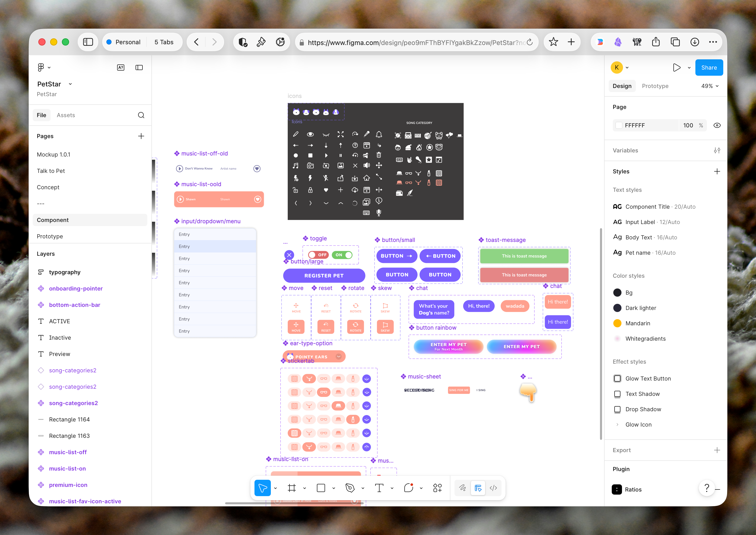Open Move tool options chevron
The image size is (756, 535).
[275, 488]
